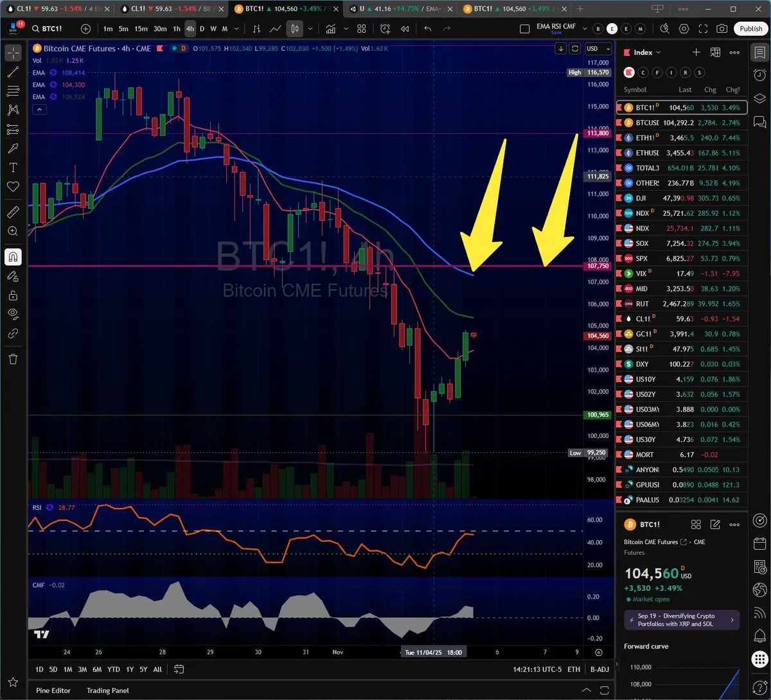Toggle magnet mode in the left toolbar
Viewport: 771px width, 700px height.
13,257
